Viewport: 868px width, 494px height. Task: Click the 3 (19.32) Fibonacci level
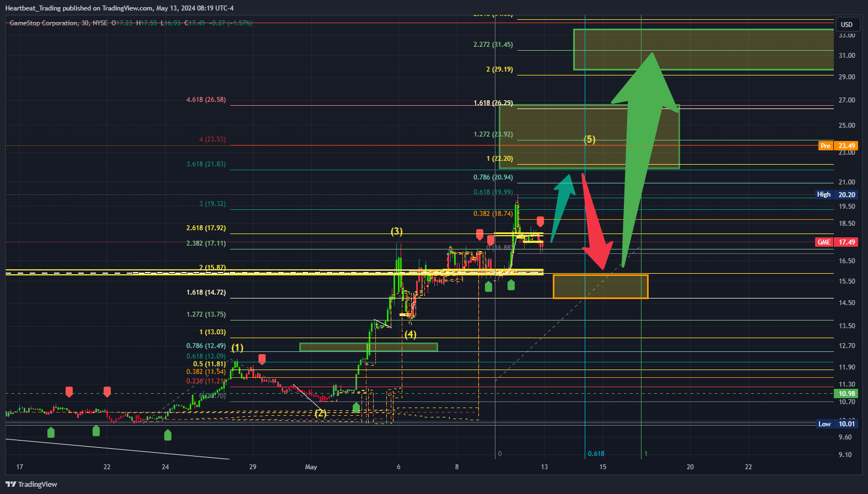pos(213,204)
